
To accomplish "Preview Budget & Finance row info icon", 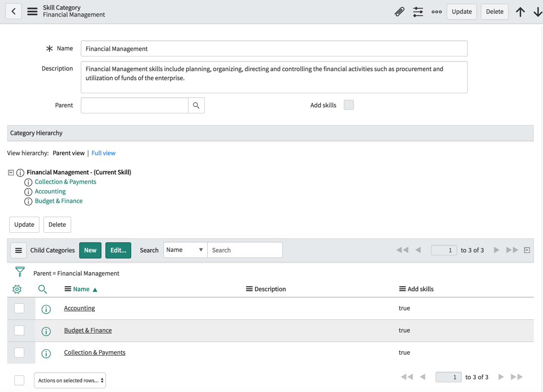I will point(46,331).
